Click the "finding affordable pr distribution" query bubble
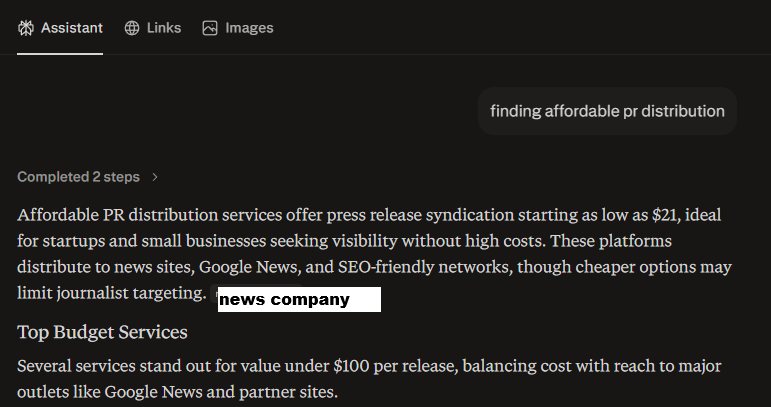This screenshot has height=407, width=771. (x=607, y=111)
